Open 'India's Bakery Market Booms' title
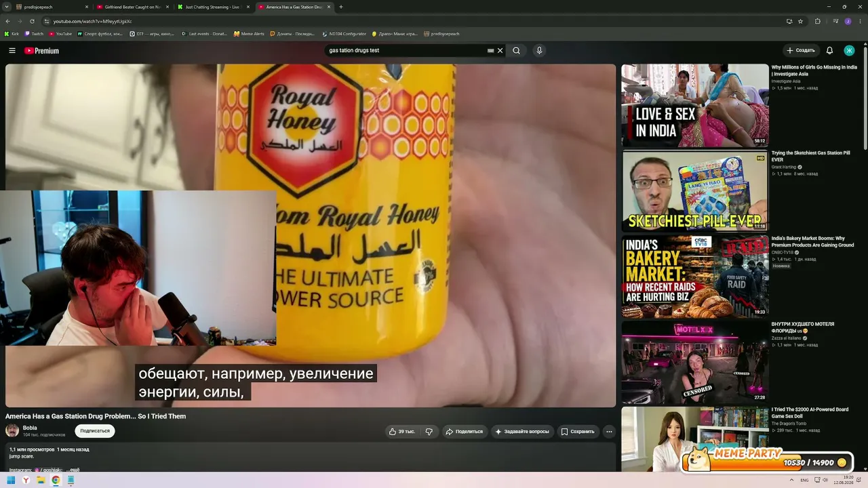868x488 pixels. tap(812, 242)
